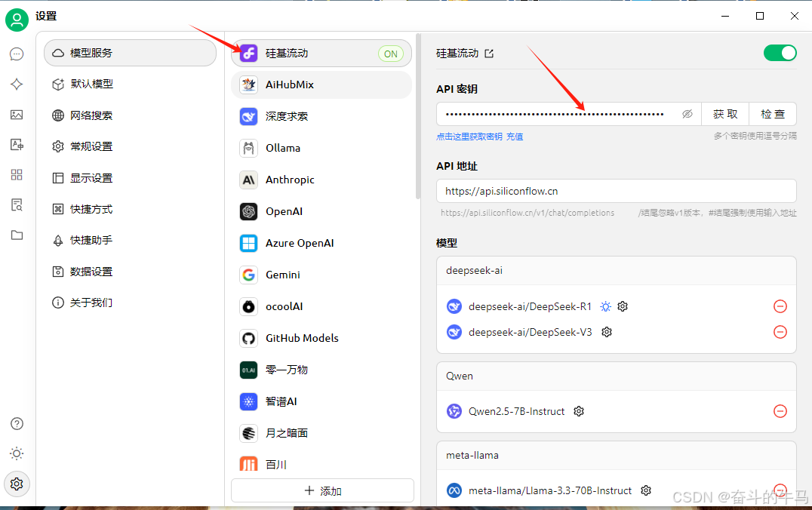Viewport: 812px width, 510px height.
Task: Select the OpenAI provider
Action: 321,211
